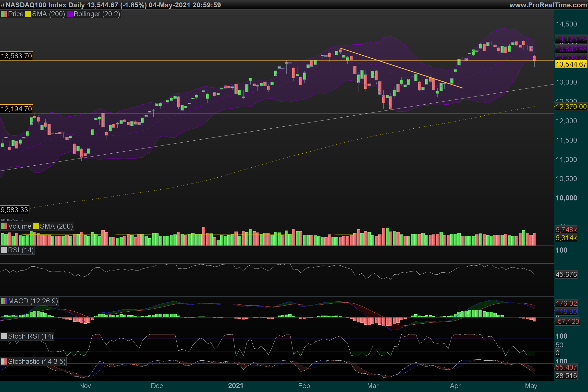Select the Bollinger (20 2) indicator label
588x392 pixels.
(x=97, y=14)
